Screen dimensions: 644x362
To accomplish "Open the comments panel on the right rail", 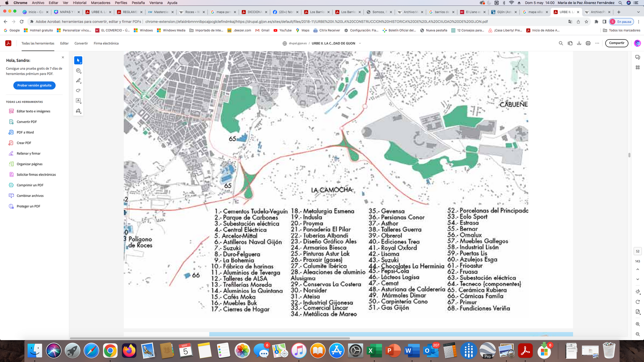I will click(638, 57).
